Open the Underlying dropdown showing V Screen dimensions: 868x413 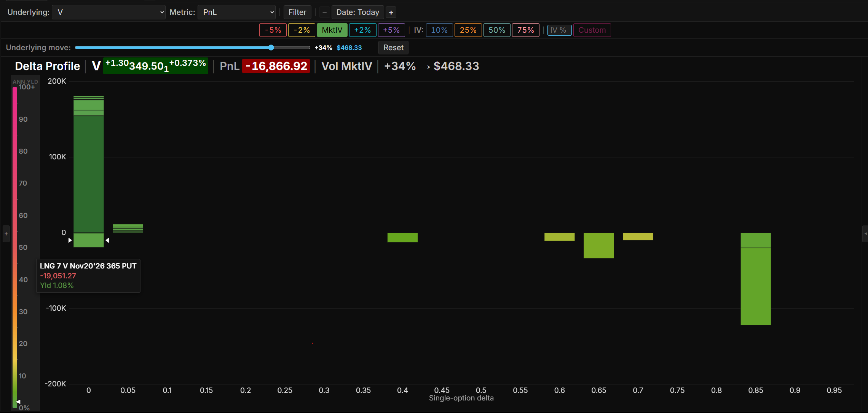tap(108, 12)
